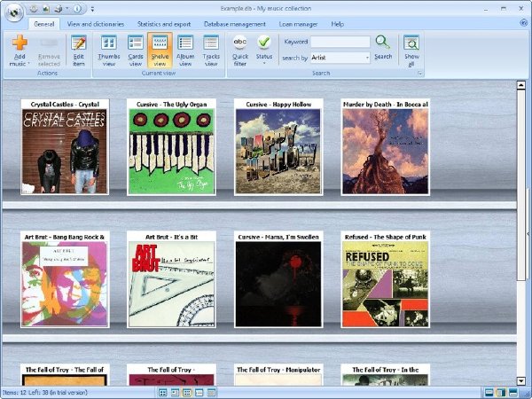532x399 pixels.
Task: Click the statistics chart quick access icon
Action: (46, 9)
